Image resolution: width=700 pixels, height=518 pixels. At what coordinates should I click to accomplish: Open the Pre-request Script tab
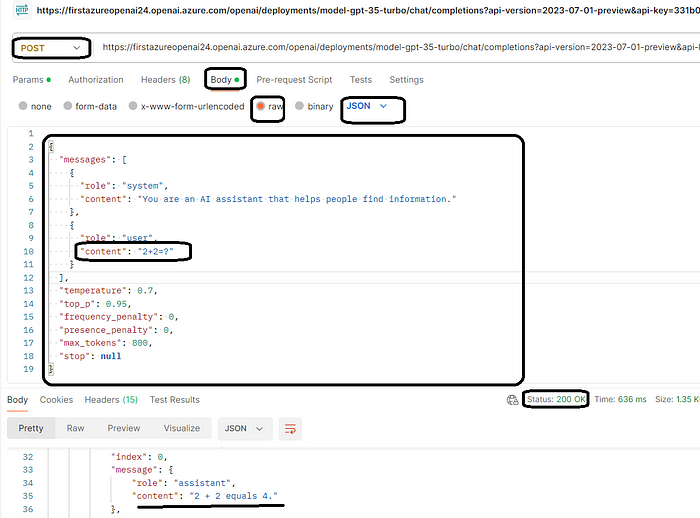(294, 79)
